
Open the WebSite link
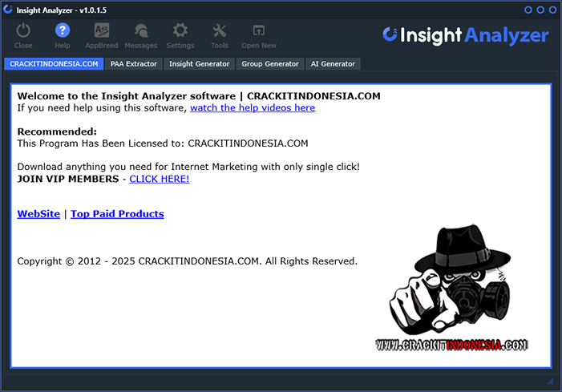point(38,214)
